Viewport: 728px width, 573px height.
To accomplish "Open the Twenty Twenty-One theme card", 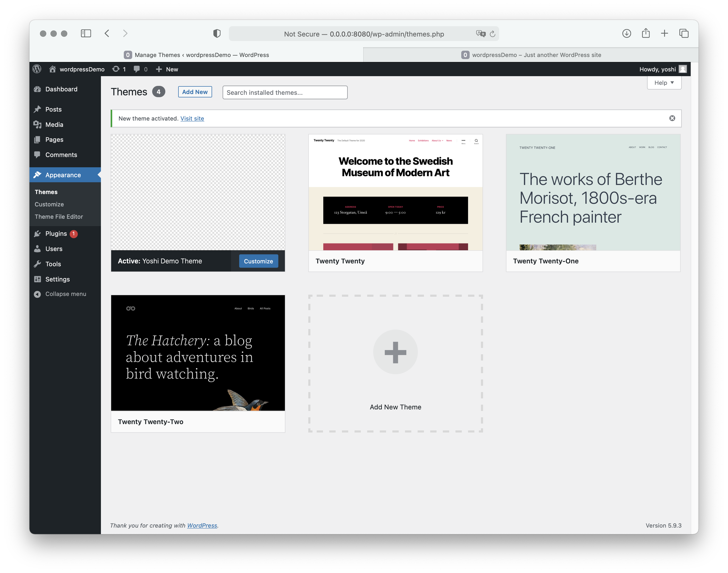I will [x=593, y=203].
